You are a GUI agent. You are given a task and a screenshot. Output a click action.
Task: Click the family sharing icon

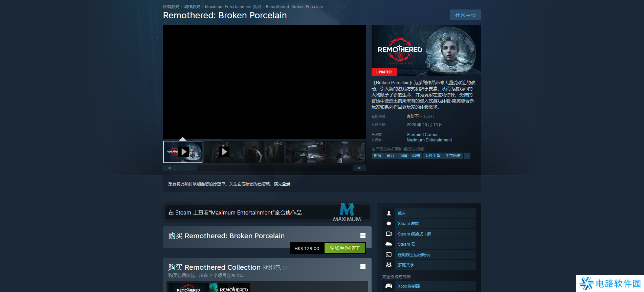(x=389, y=265)
